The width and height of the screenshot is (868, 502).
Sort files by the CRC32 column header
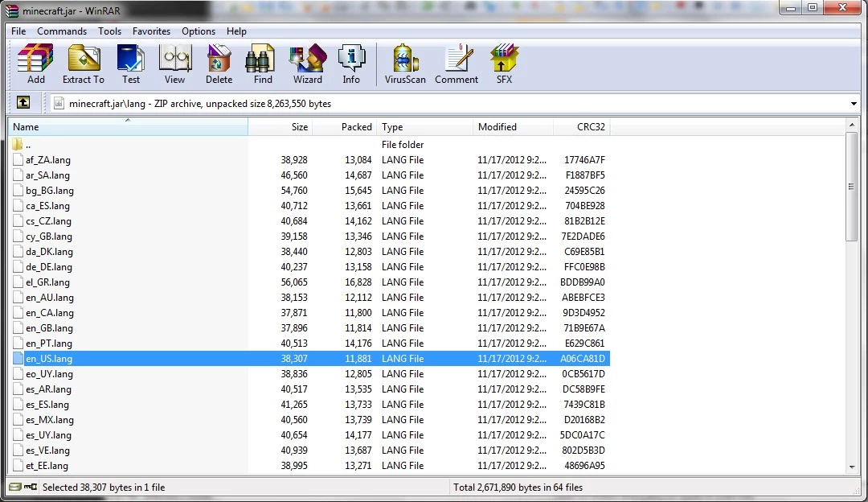click(x=581, y=127)
